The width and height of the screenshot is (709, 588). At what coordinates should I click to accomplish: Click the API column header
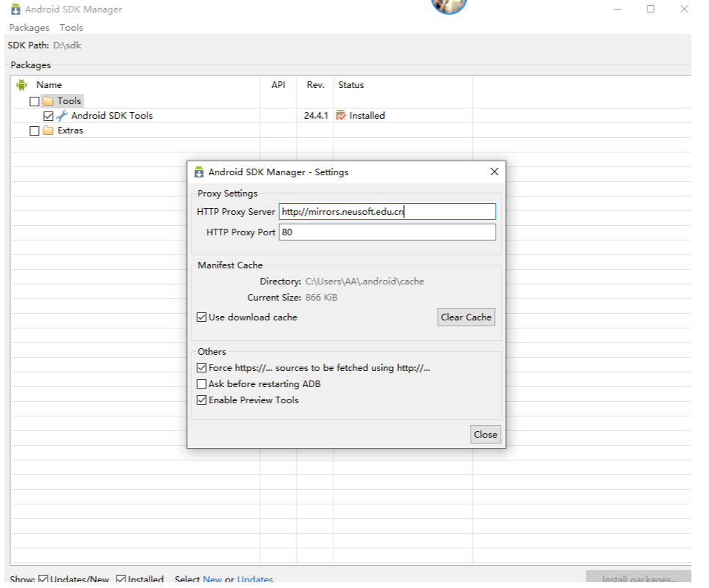(x=278, y=84)
